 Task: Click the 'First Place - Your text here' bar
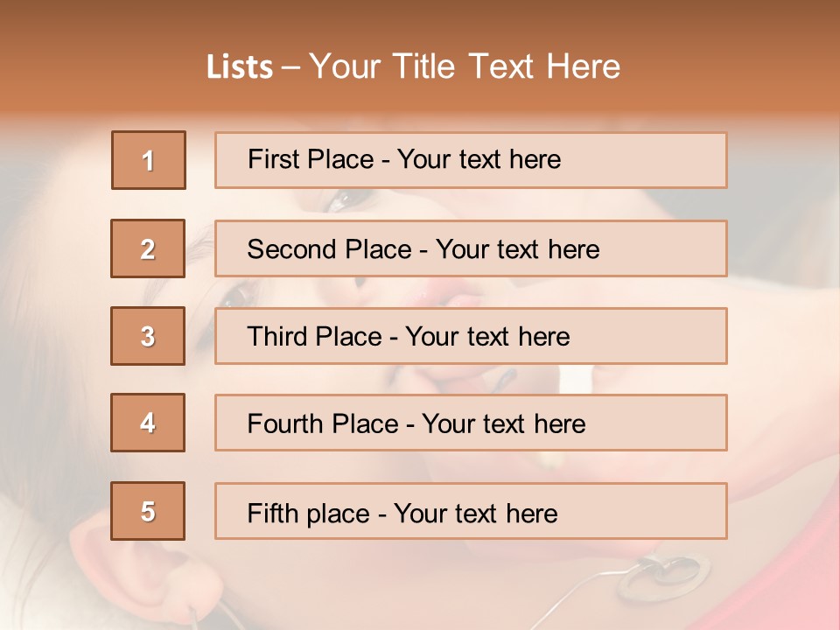(x=471, y=160)
